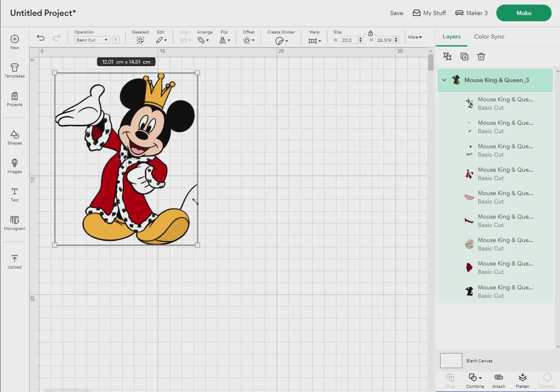Toggle the size aspect ratio lock
The width and height of the screenshot is (560, 392).
click(371, 33)
